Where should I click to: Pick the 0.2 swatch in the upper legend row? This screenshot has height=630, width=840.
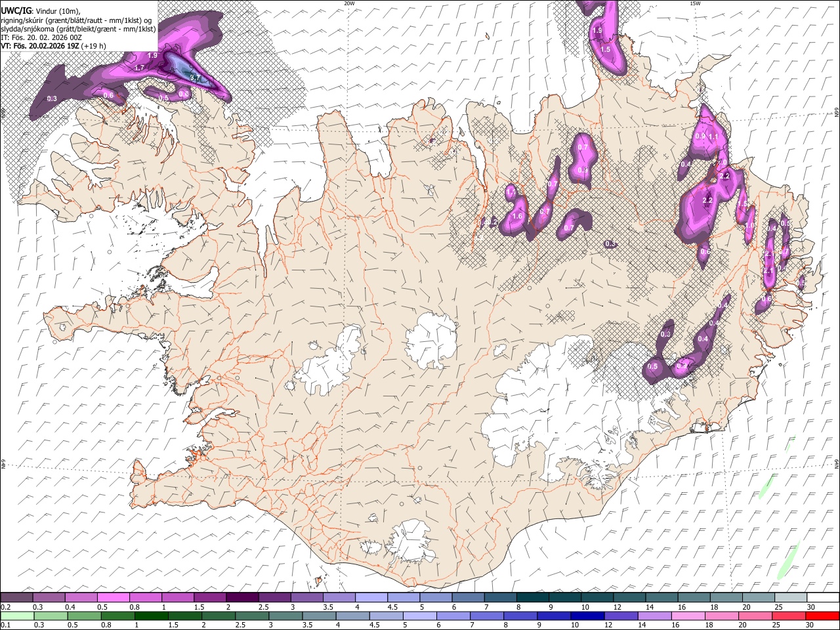pos(16,597)
